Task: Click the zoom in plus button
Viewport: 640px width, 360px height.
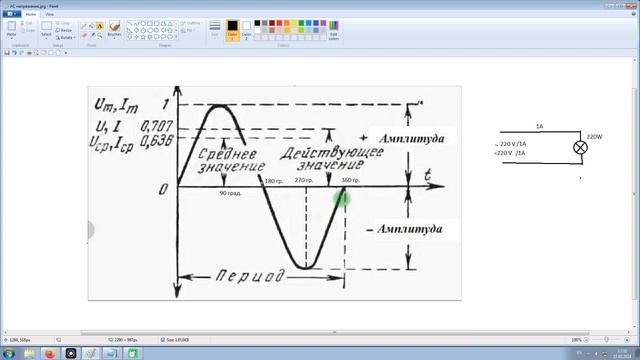Action: (627, 340)
